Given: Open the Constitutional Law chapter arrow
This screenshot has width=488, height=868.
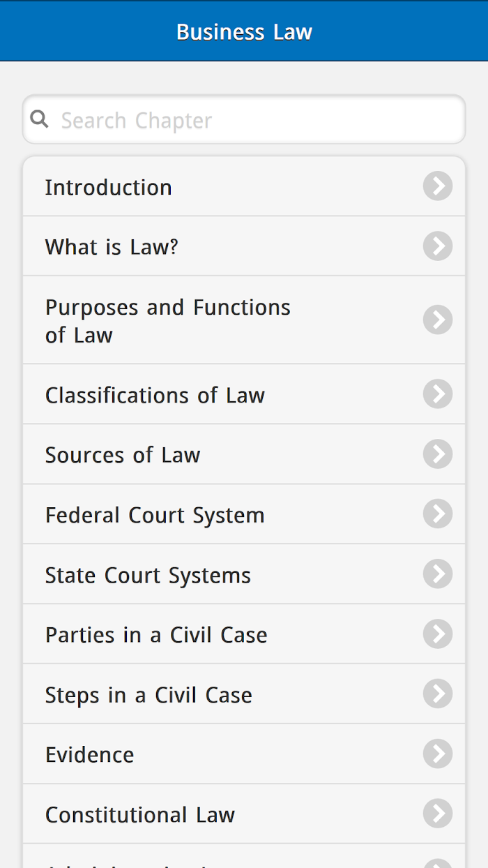Looking at the screenshot, I should click(438, 814).
